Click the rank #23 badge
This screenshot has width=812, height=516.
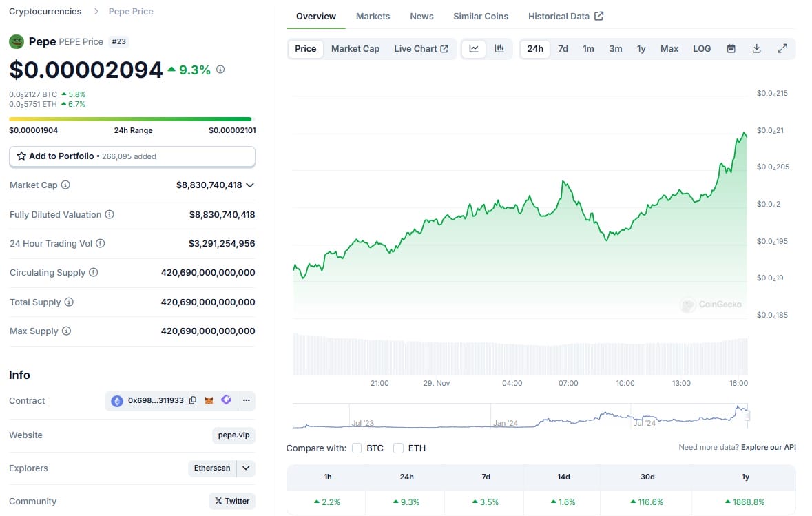coord(118,41)
